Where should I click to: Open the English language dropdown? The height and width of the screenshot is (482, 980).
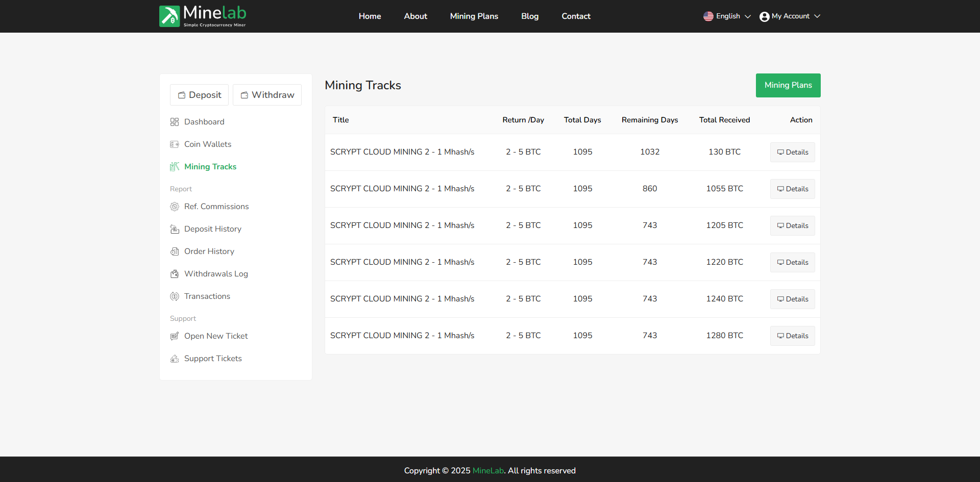[x=727, y=16]
